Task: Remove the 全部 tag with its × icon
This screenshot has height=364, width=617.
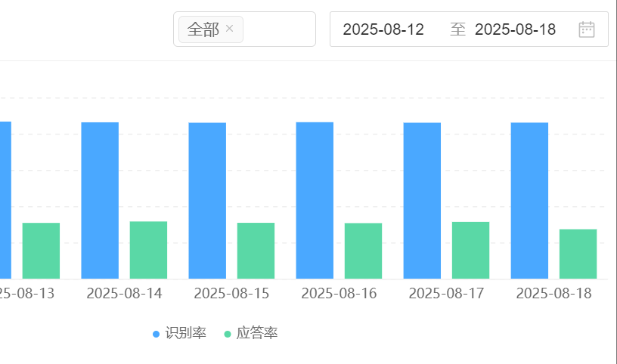Action: 229,29
